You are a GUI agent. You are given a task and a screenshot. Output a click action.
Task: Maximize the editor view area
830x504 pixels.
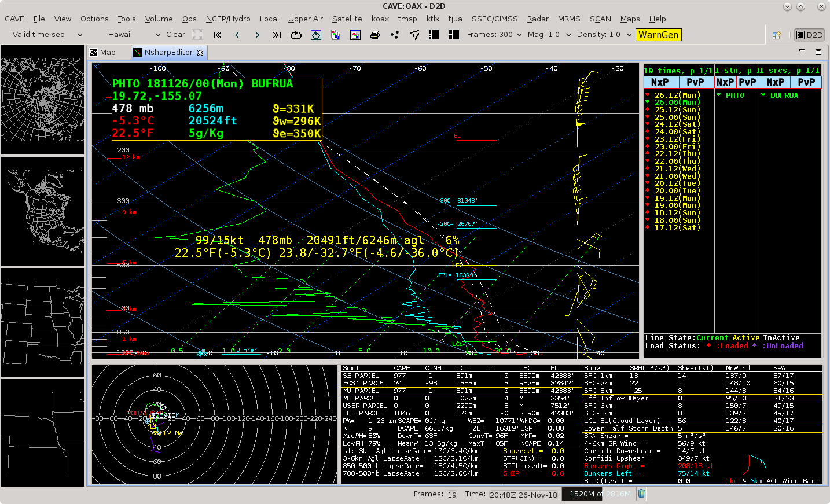tap(818, 52)
